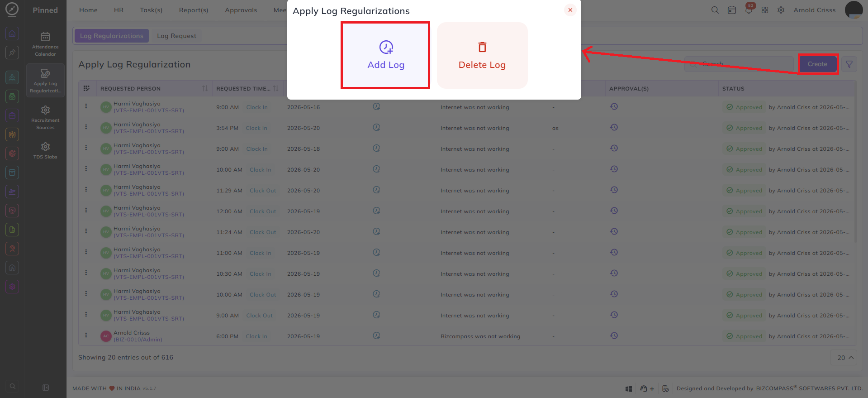Choose the Delete Log option
868x398 pixels.
click(482, 55)
